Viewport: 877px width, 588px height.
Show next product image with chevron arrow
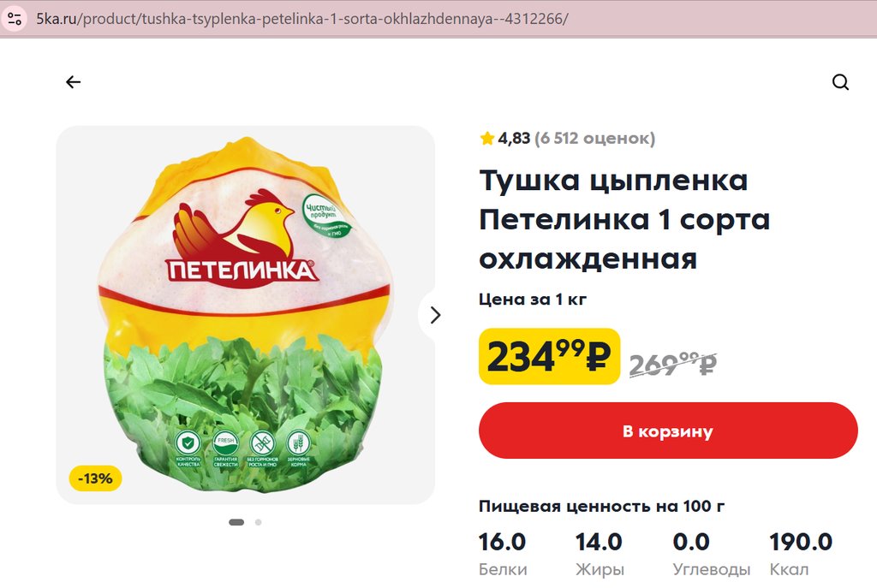tap(435, 315)
